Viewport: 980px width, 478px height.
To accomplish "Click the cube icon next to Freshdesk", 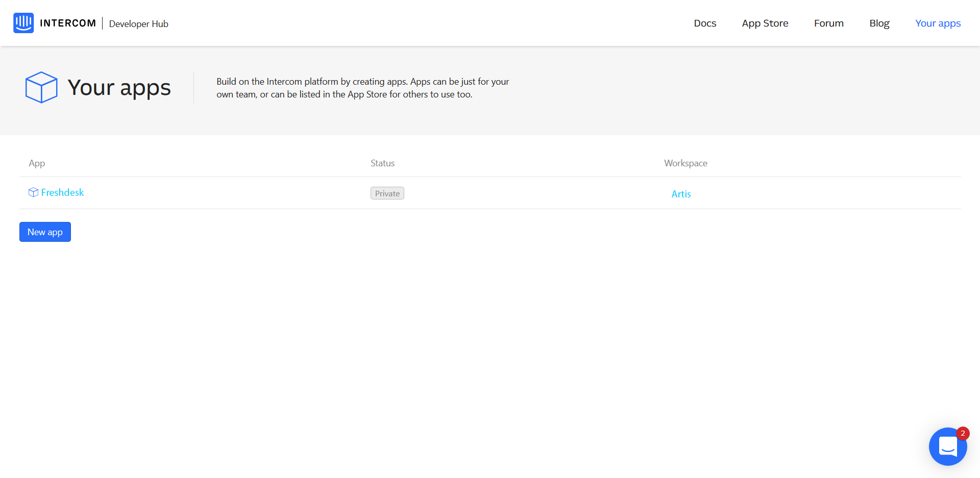I will [x=33, y=192].
